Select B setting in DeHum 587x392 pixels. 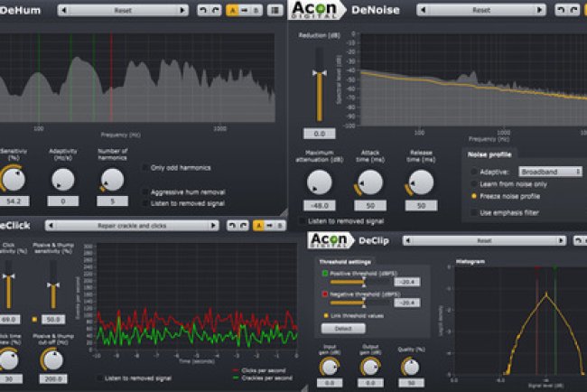(256, 10)
